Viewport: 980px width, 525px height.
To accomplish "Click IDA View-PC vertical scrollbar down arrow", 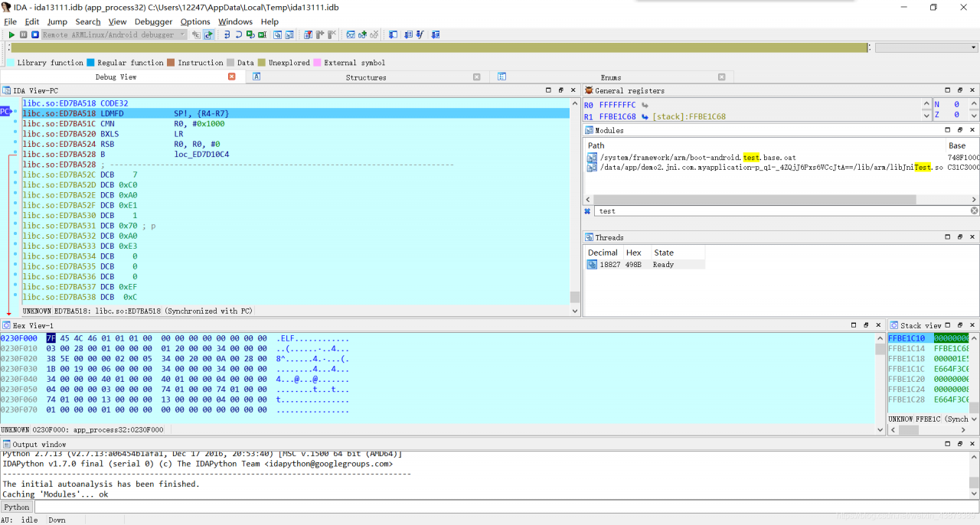I will click(x=575, y=311).
